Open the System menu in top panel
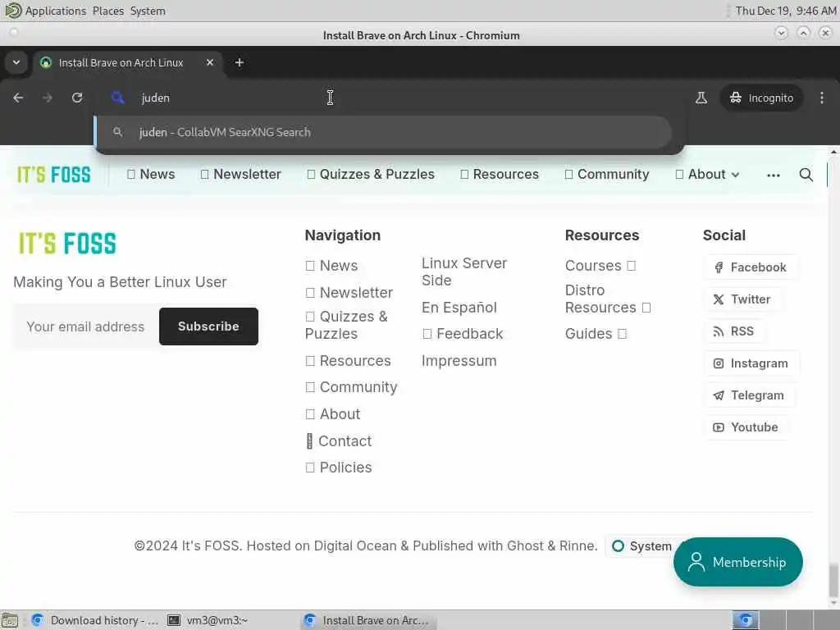Screen dimensions: 840x630 (148, 11)
